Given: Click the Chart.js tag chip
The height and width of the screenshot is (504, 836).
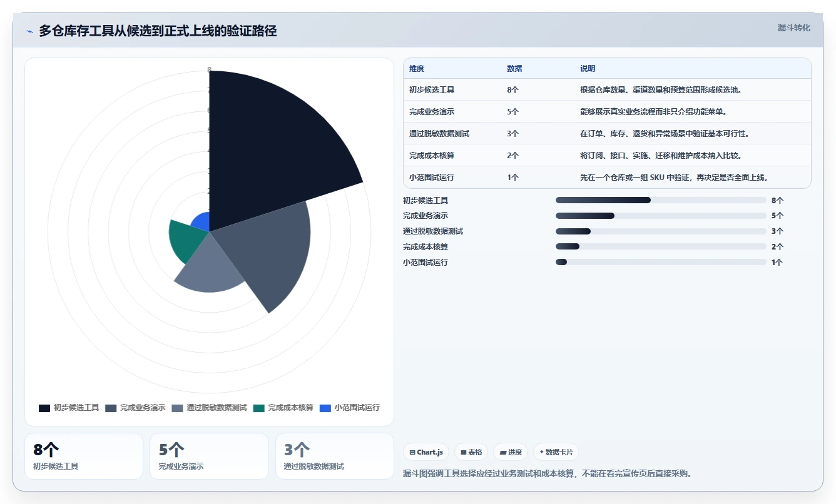Looking at the screenshot, I should pyautogui.click(x=426, y=452).
